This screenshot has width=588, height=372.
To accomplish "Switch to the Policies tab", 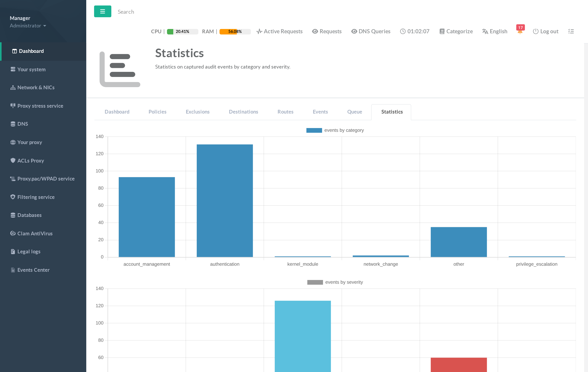I will coord(158,112).
